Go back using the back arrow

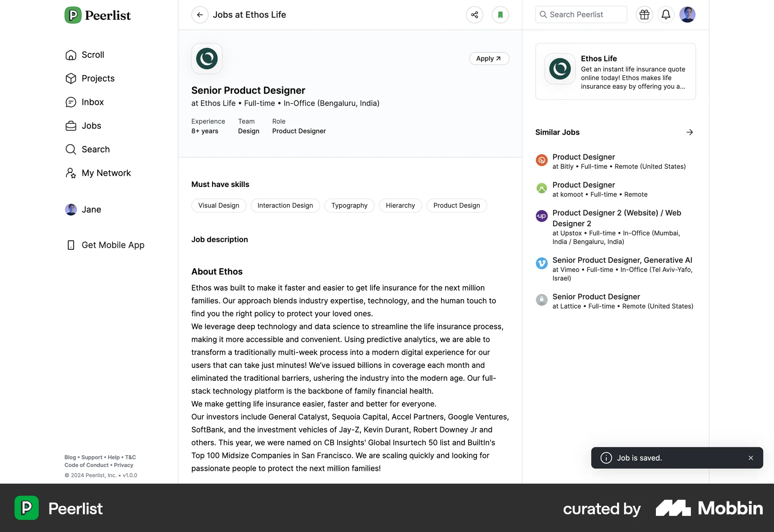coord(200,15)
